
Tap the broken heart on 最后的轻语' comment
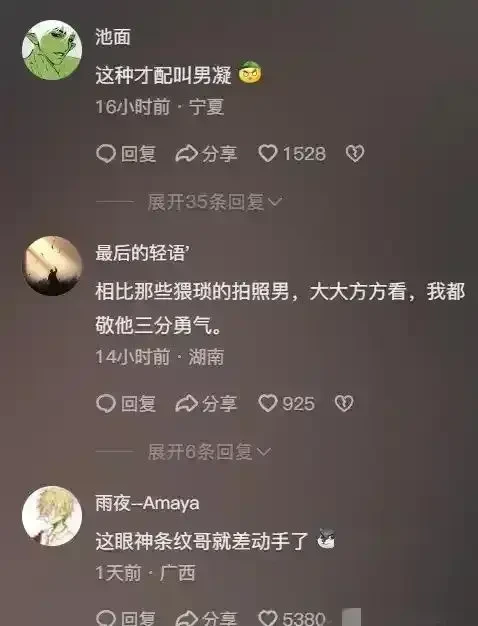pos(344,403)
